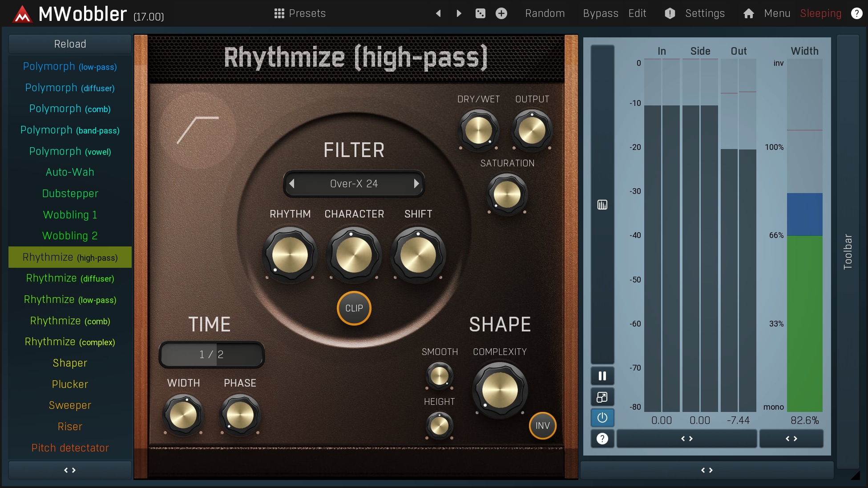Click the high-pass filter shape icon

point(198,130)
